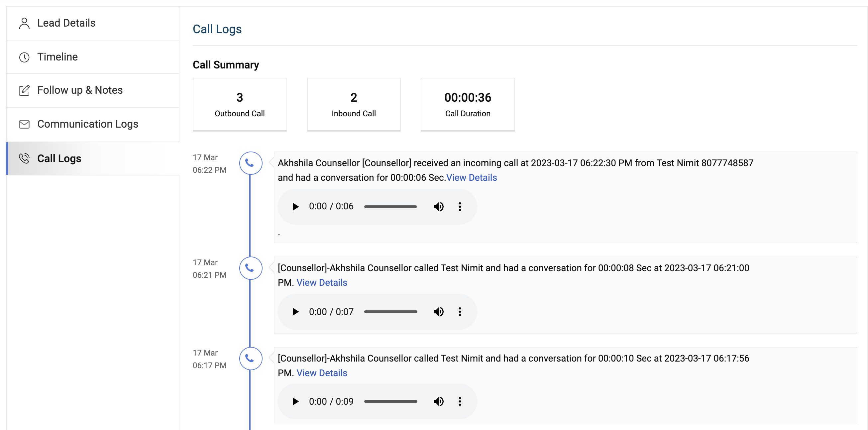Click seek bar of 0:09 recording

click(390, 402)
